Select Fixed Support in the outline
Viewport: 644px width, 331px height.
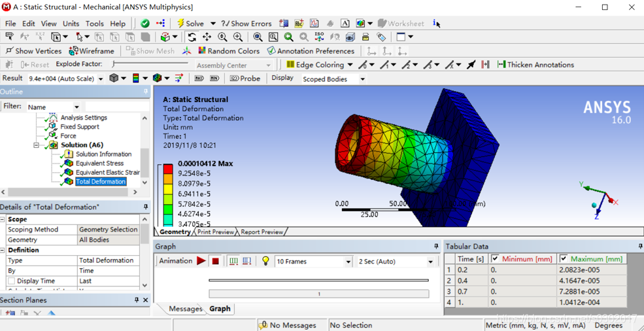click(x=80, y=127)
